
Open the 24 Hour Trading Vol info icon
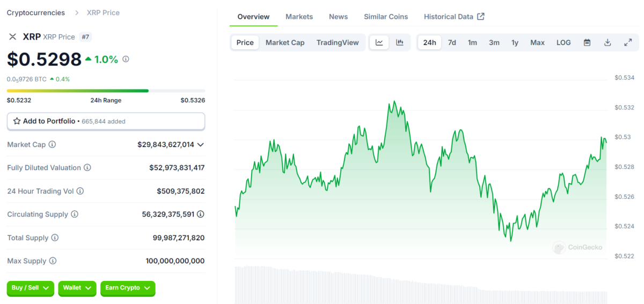80,191
